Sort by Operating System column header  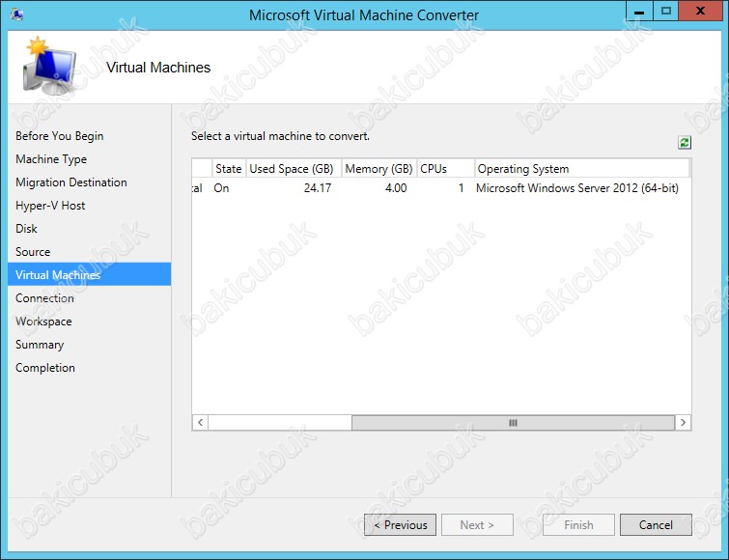581,168
